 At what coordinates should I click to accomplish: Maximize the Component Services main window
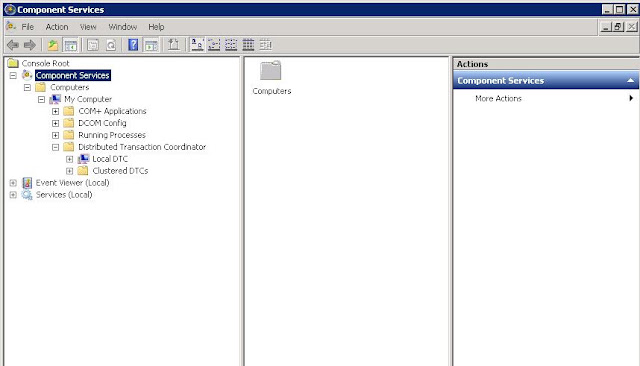[620, 9]
